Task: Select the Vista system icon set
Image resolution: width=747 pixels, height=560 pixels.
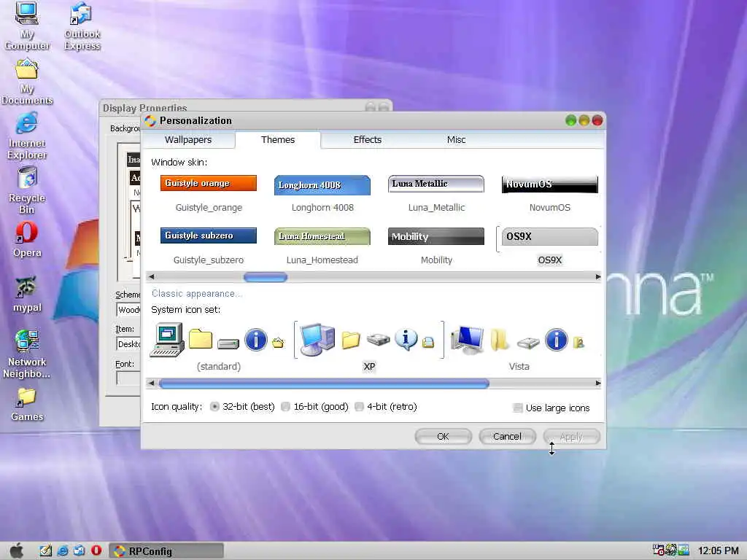Action: pyautogui.click(x=519, y=346)
